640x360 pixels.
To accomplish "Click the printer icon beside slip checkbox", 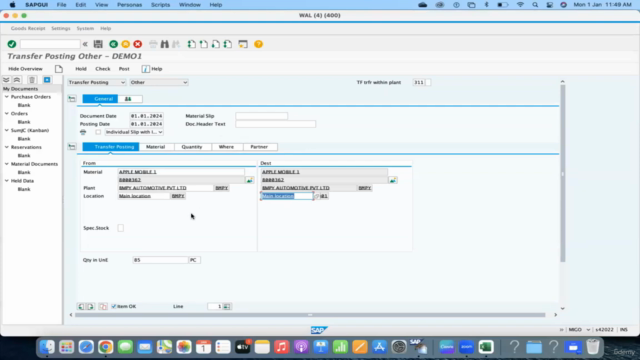I will pyautogui.click(x=83, y=132).
